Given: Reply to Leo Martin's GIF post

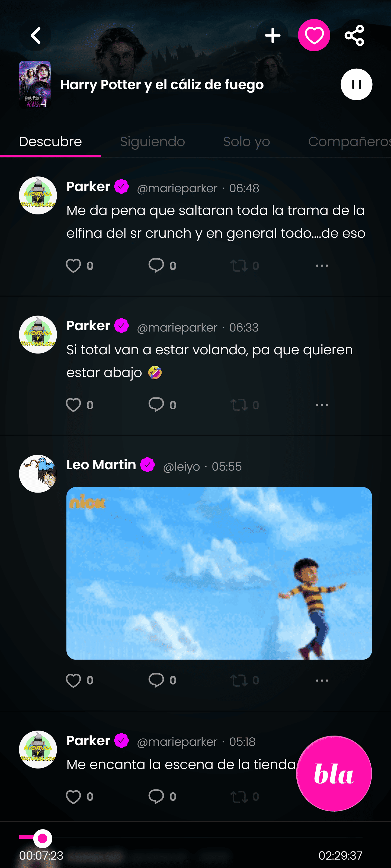Looking at the screenshot, I should coord(156,681).
